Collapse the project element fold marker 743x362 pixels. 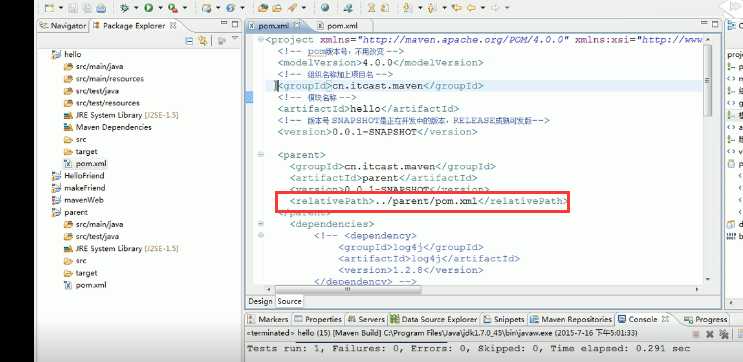tap(261, 40)
